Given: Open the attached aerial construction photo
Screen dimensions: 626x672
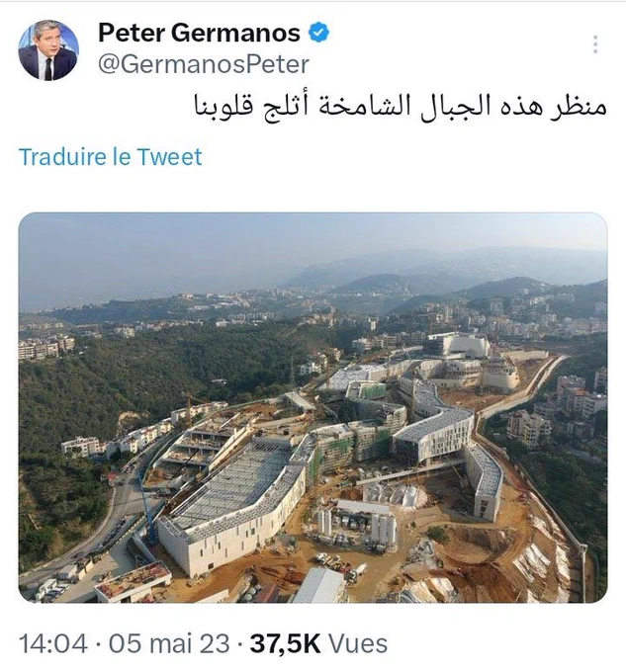Looking at the screenshot, I should point(313,407).
